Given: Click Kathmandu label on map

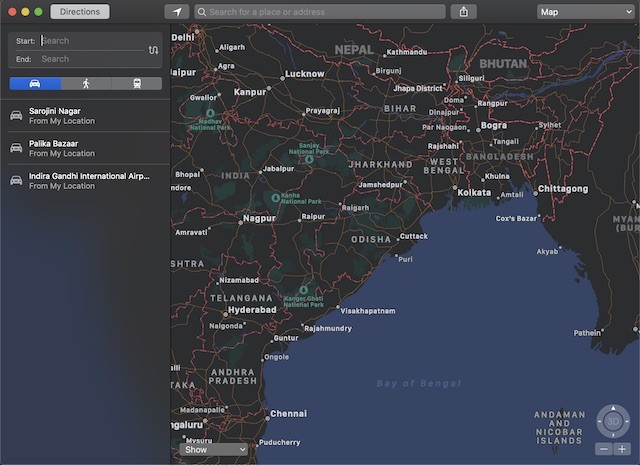Looking at the screenshot, I should click(x=407, y=52).
